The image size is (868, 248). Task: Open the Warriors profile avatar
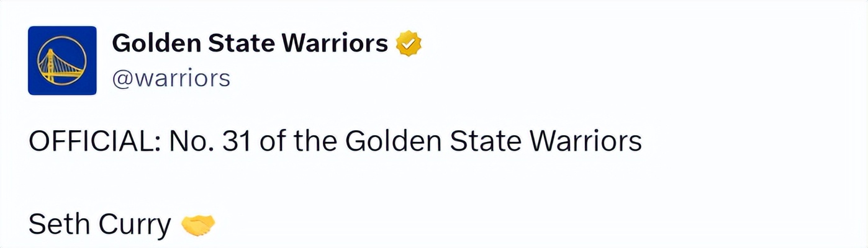pyautogui.click(x=62, y=60)
